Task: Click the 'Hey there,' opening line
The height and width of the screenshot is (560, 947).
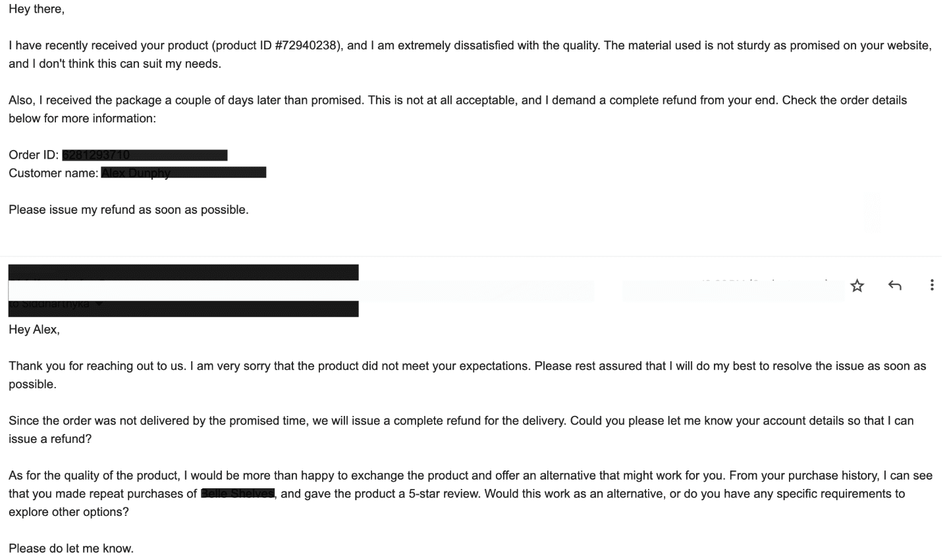Action: click(x=36, y=9)
